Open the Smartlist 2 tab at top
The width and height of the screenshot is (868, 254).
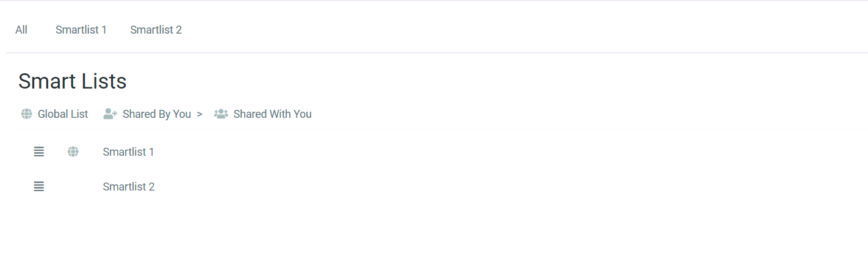coord(156,30)
